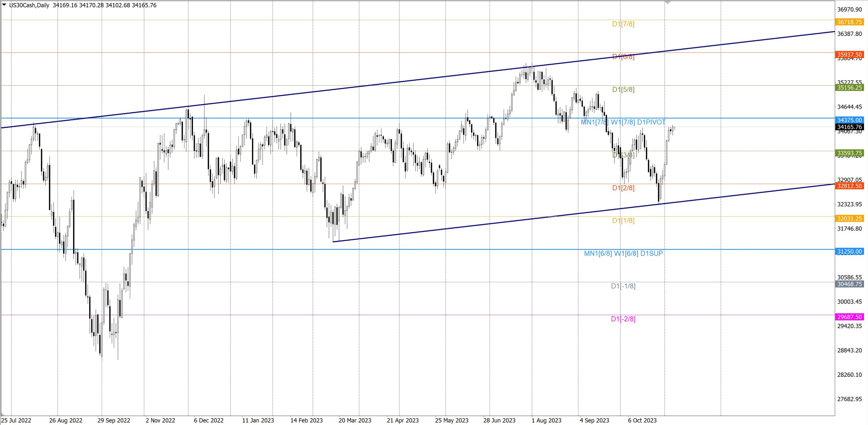Image resolution: width=868 pixels, height=425 pixels.
Task: Click the gray chart shift triangle marker
Action: tap(668, 2)
